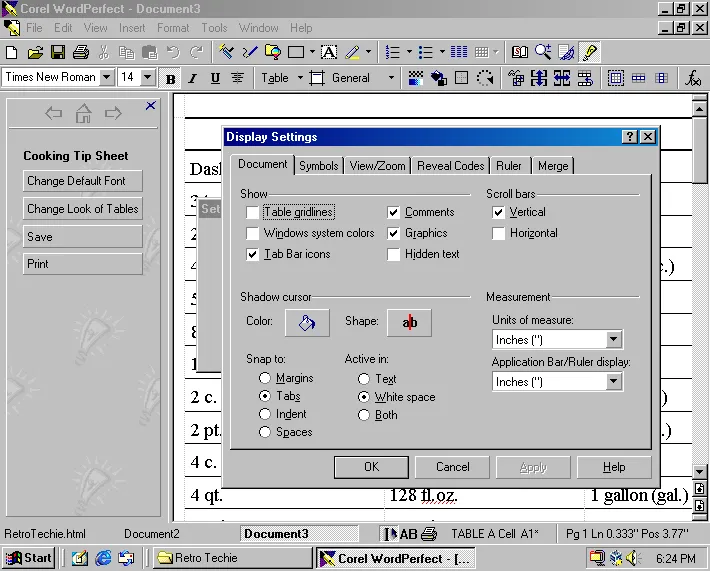710x571 pixels.
Task: Pick shadow cursor Color swatch button
Action: [307, 323]
